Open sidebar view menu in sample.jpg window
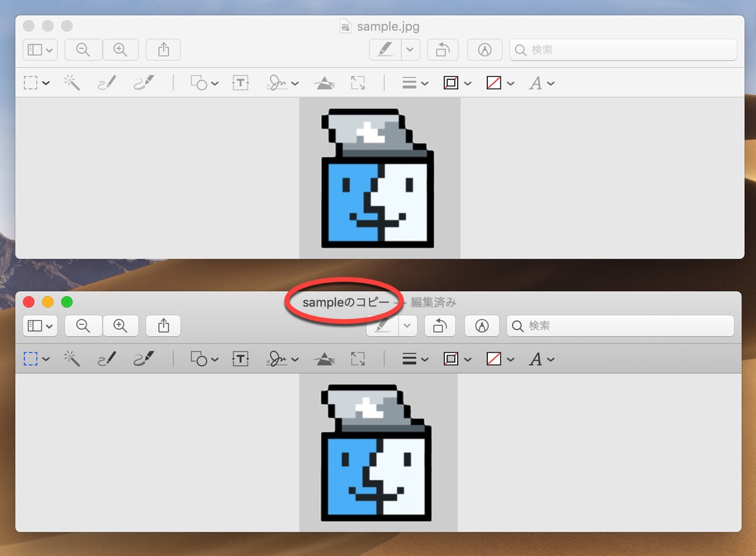This screenshot has width=756, height=556. tap(40, 50)
